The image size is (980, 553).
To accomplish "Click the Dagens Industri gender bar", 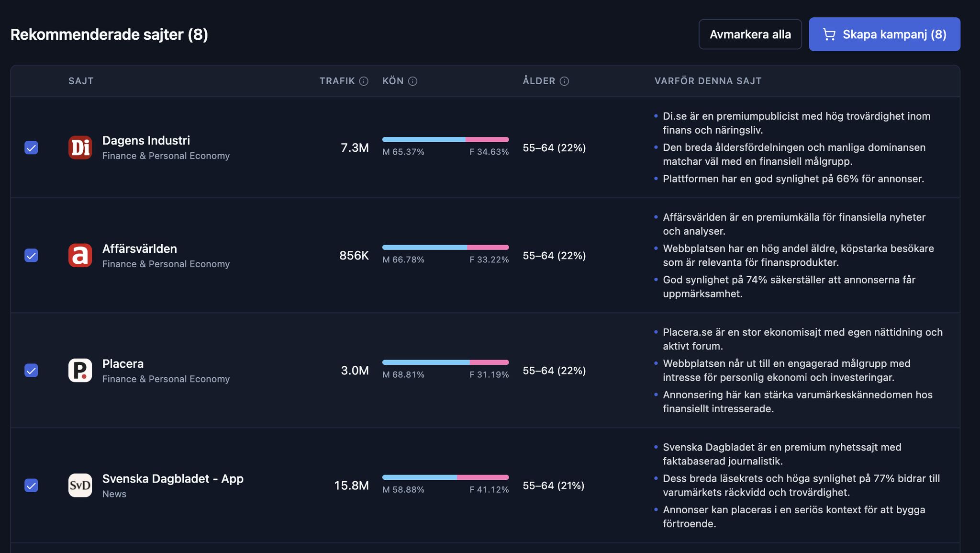I will click(x=445, y=139).
